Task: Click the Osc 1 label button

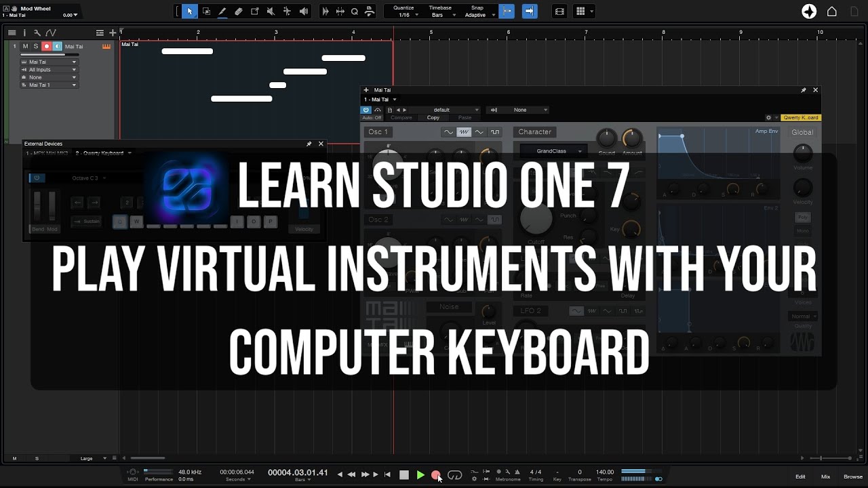Action: pyautogui.click(x=378, y=132)
